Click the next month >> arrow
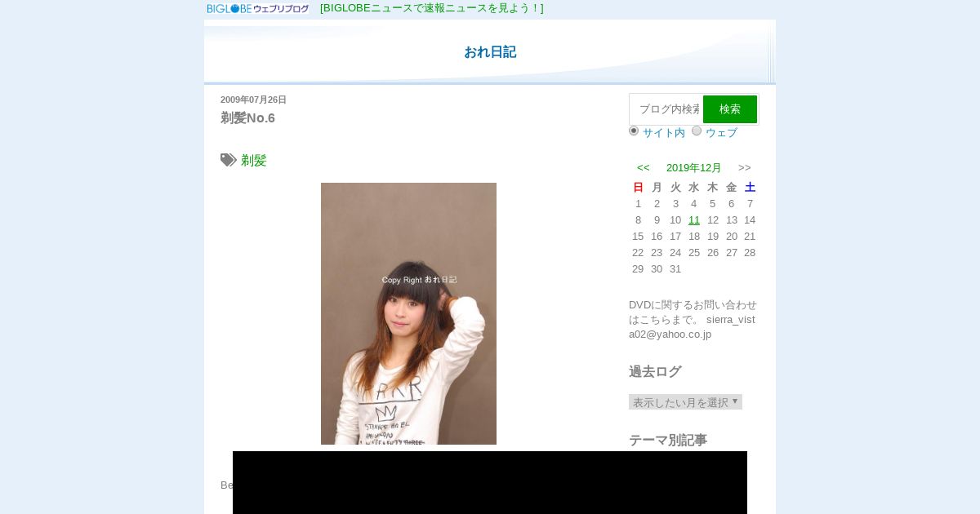980x514 pixels. click(745, 168)
